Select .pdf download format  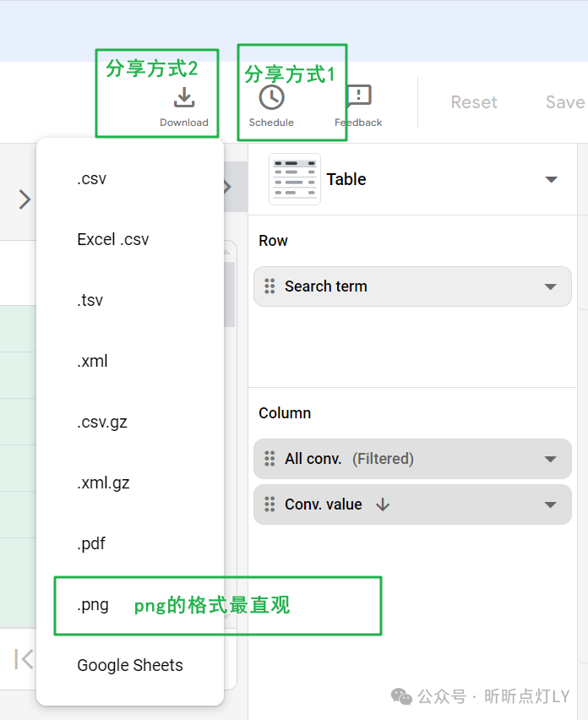91,544
